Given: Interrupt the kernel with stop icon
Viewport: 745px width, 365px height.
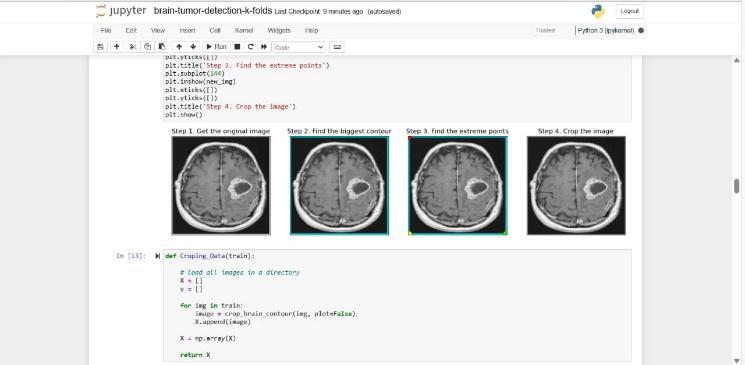Looking at the screenshot, I should click(237, 47).
